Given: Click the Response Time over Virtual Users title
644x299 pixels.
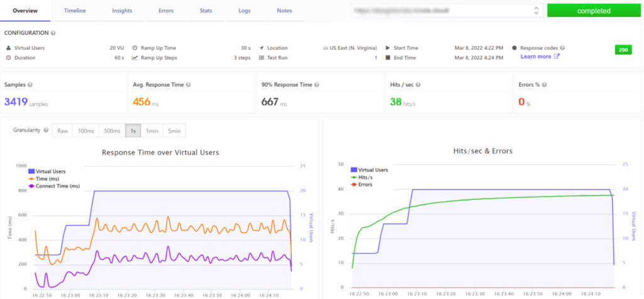Looking at the screenshot, I should tap(160, 153).
